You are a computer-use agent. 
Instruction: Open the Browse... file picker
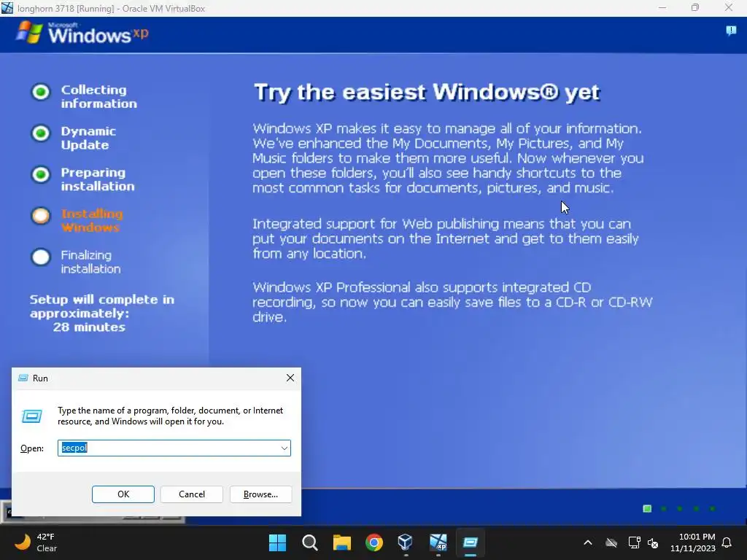click(x=260, y=494)
